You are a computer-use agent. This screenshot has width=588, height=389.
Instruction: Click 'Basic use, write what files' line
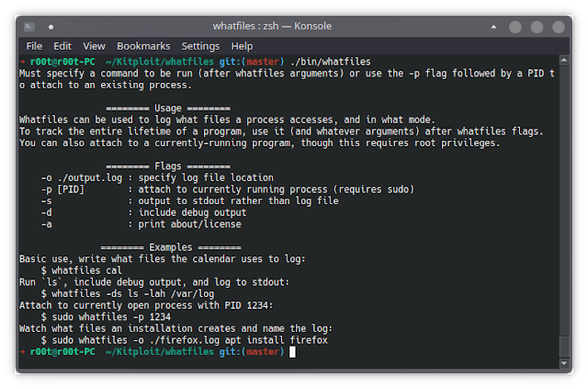point(163,259)
